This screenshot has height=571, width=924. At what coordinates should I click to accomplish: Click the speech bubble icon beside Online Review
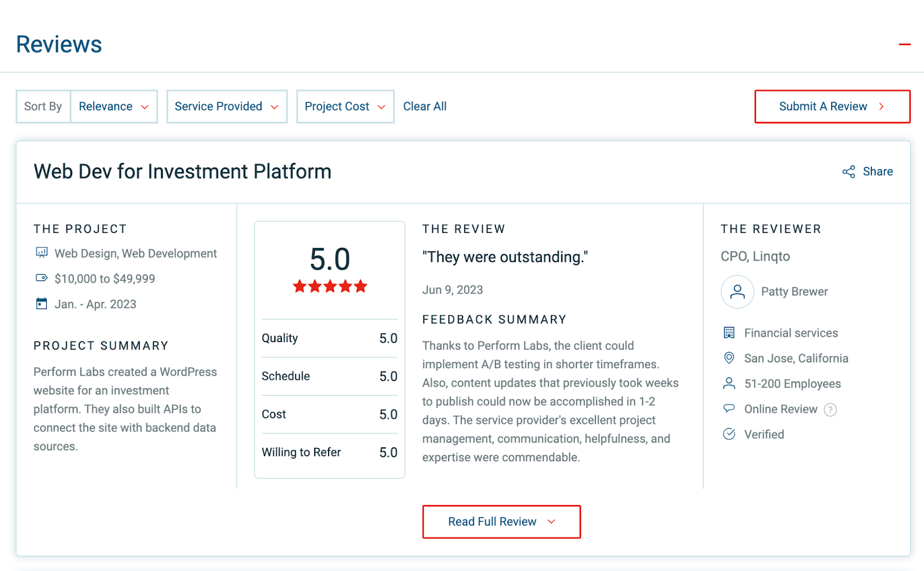729,409
